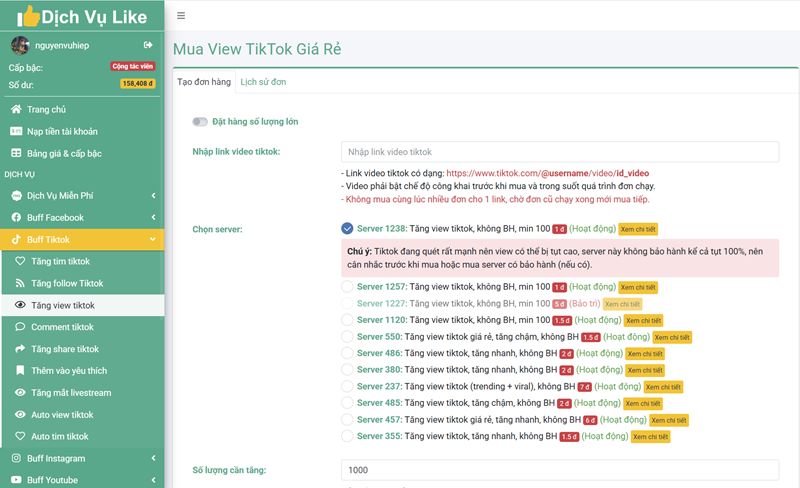Click bookmark icon for Thêm vào yêu thích
Viewport: 800px width, 488px height.
pos(20,371)
